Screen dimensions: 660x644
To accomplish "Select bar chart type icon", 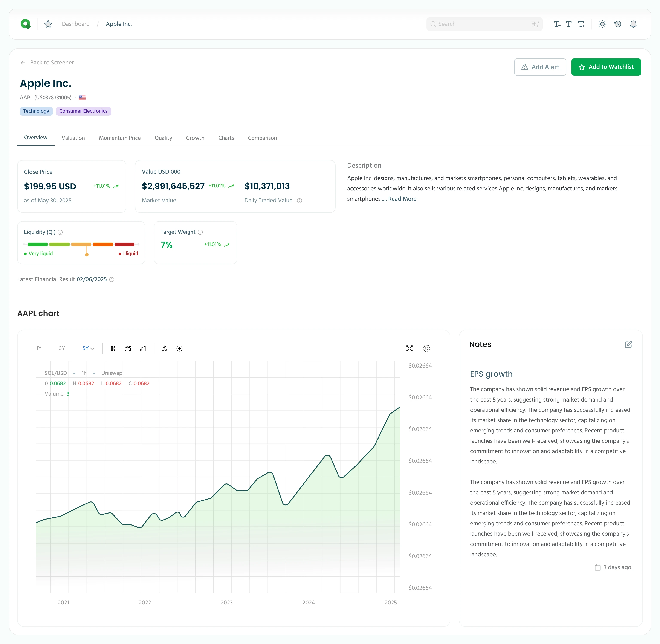I will coord(143,348).
